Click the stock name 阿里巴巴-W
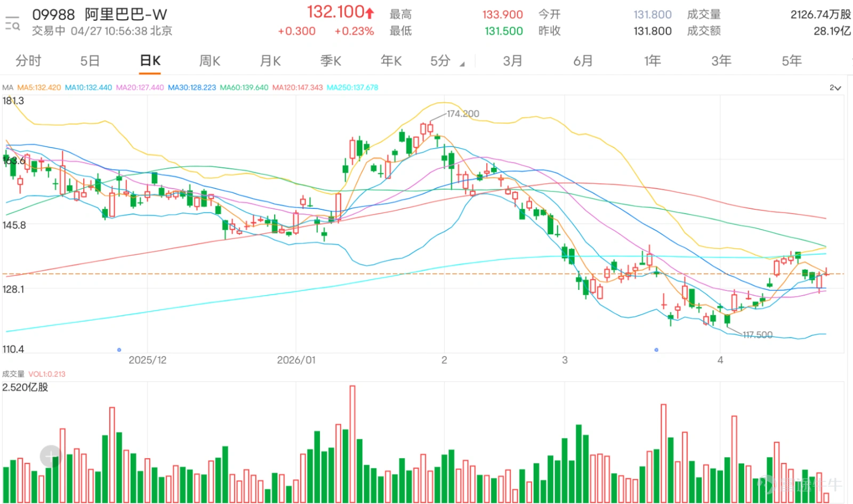Image resolution: width=853 pixels, height=504 pixels. (126, 14)
